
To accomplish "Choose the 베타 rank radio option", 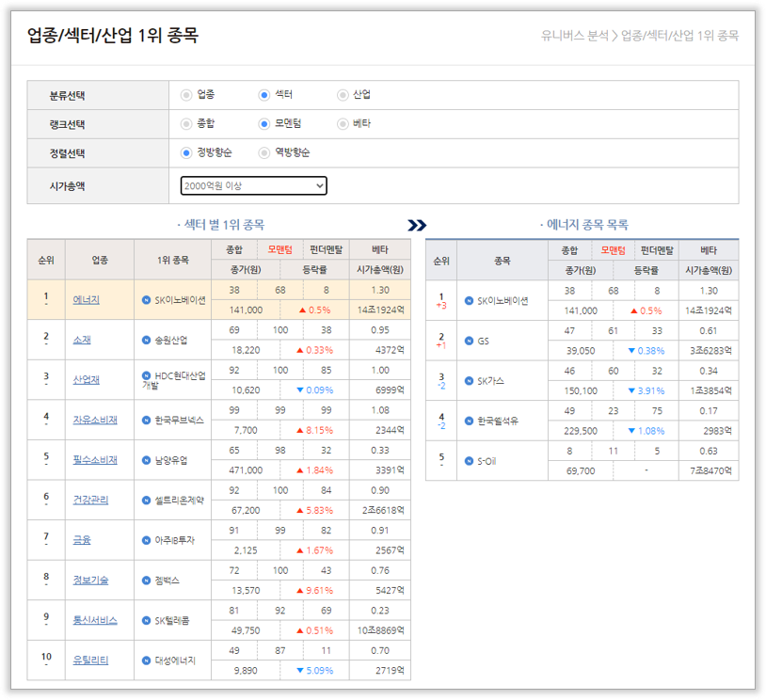I will point(343,123).
